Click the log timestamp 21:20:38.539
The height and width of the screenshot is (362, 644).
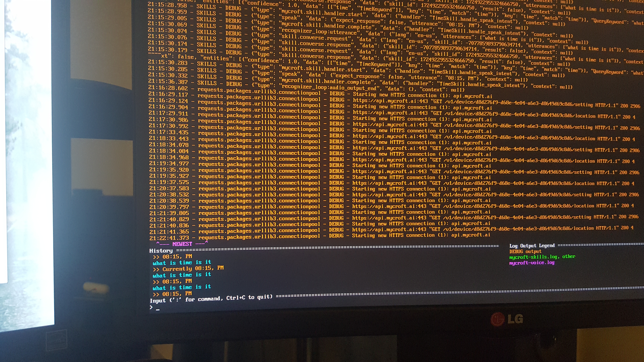point(169,201)
